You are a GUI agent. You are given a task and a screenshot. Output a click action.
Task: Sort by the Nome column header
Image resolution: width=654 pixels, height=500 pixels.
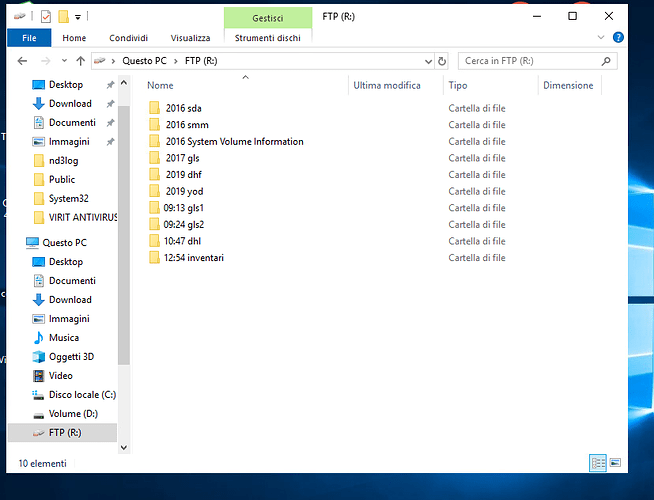160,85
